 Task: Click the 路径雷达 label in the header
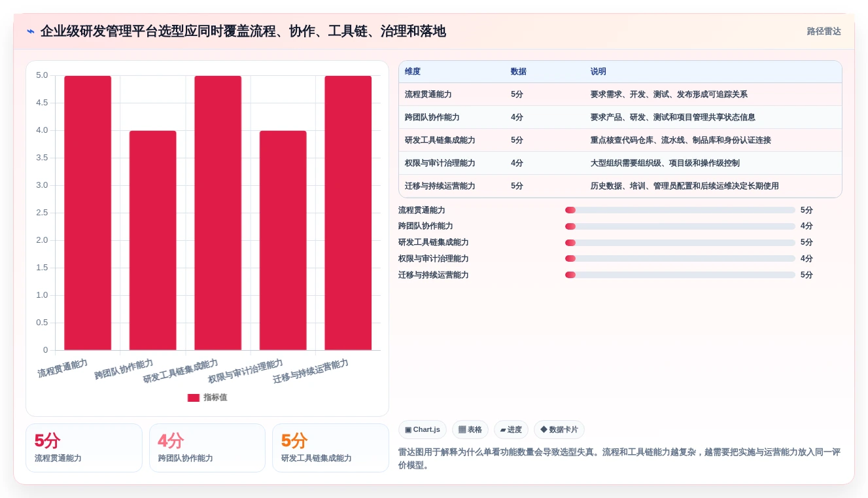(824, 31)
